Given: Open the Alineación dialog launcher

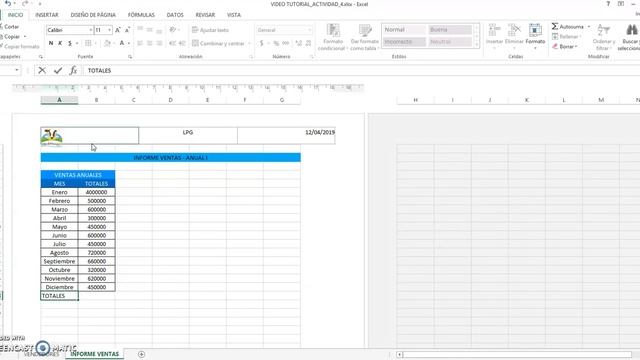Looking at the screenshot, I should pos(251,57).
